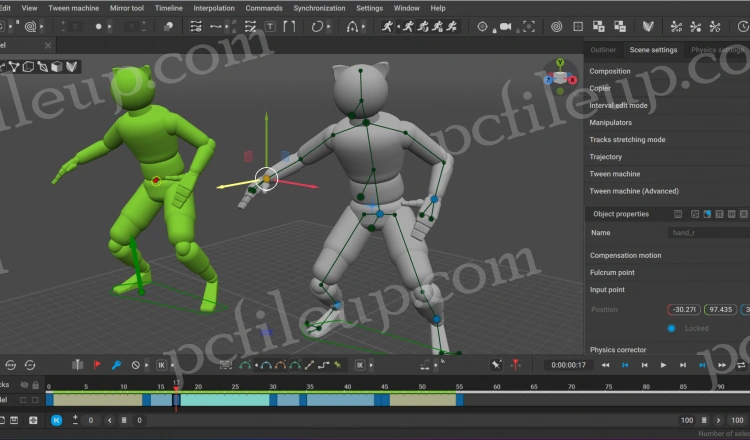Open the Synchronization menu
750x440 pixels.
pos(319,8)
